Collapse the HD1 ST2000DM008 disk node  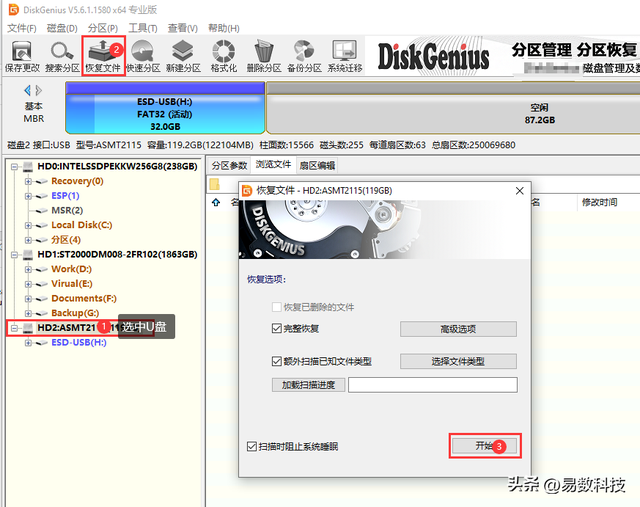click(15, 255)
